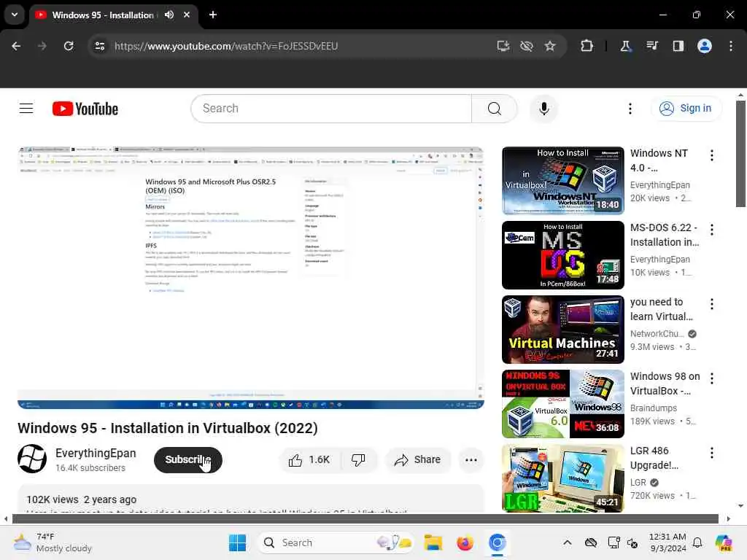747x560 pixels.
Task: Open options menu for learn Virtual video
Action: tap(712, 304)
